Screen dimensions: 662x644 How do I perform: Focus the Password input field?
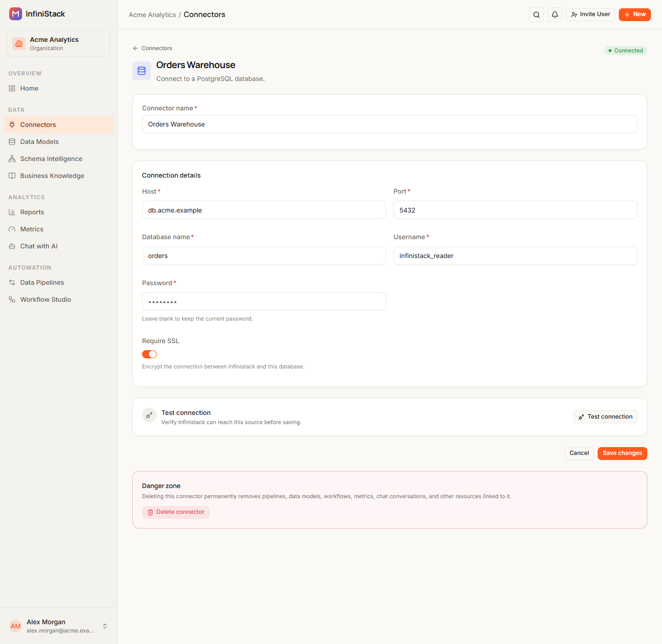pyautogui.click(x=264, y=301)
